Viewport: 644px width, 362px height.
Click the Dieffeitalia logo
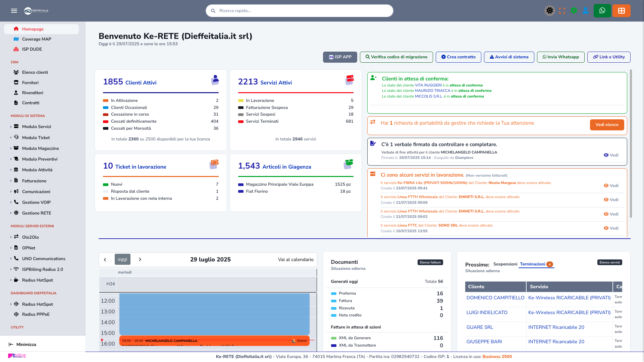(36, 11)
